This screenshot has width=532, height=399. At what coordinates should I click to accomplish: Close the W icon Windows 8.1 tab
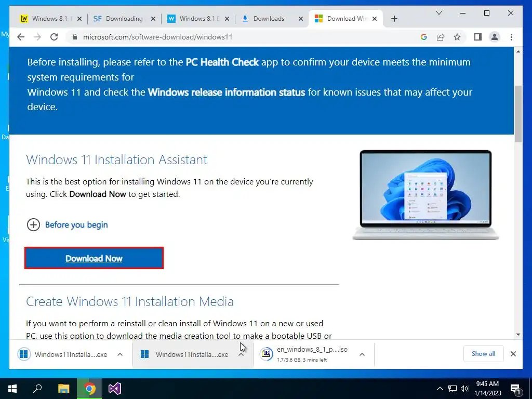[x=227, y=19]
